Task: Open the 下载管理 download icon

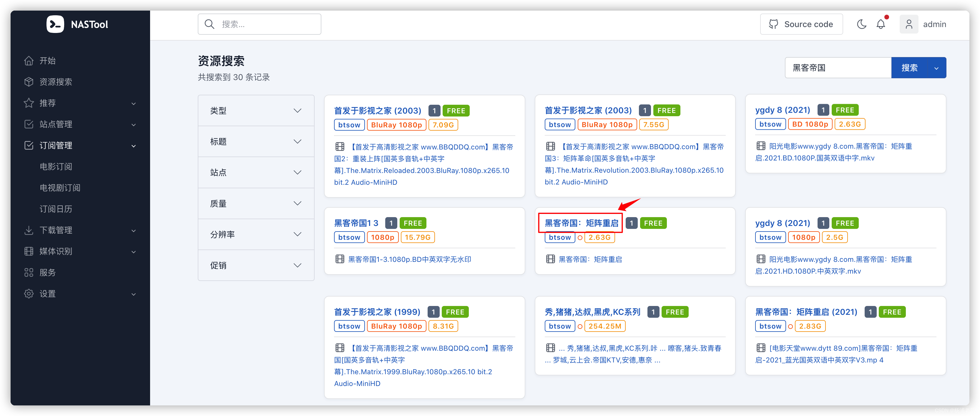Action: click(29, 230)
